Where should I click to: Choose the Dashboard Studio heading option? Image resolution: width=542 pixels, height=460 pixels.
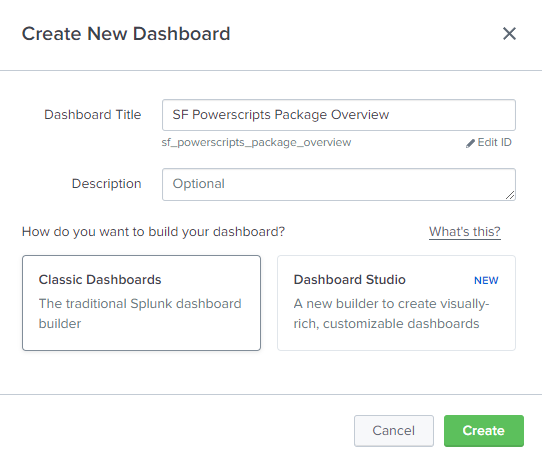point(349,280)
